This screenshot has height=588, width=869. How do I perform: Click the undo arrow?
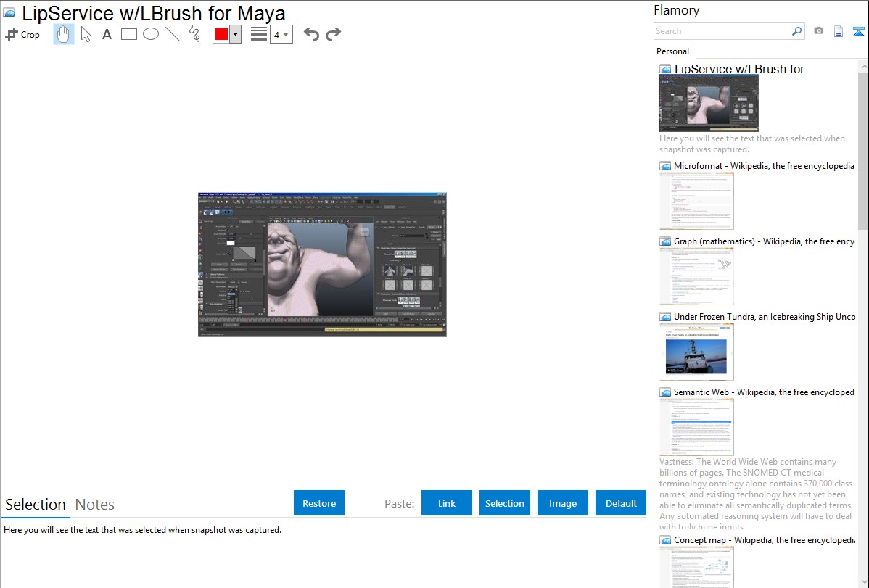311,34
